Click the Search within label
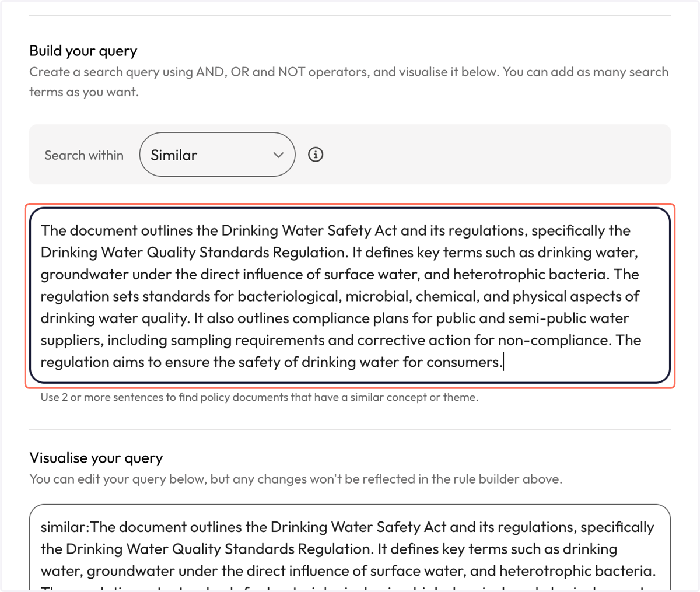 (84, 155)
